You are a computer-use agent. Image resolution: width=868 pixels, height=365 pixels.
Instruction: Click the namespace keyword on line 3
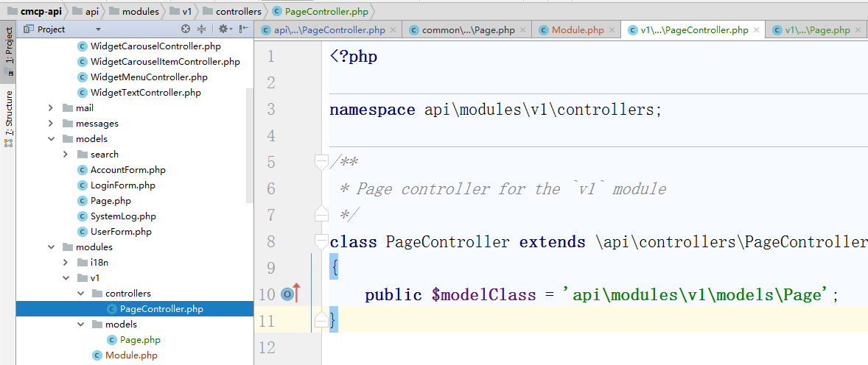[372, 110]
